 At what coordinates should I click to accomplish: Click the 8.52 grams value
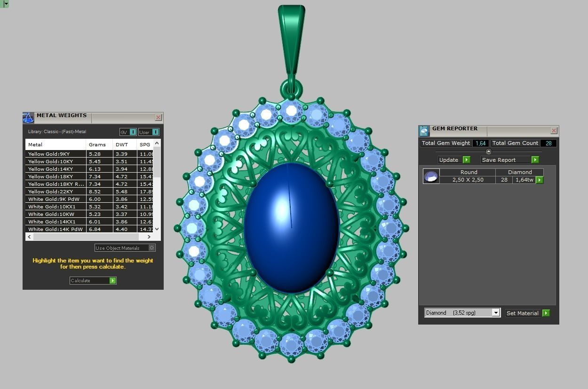[x=95, y=191]
